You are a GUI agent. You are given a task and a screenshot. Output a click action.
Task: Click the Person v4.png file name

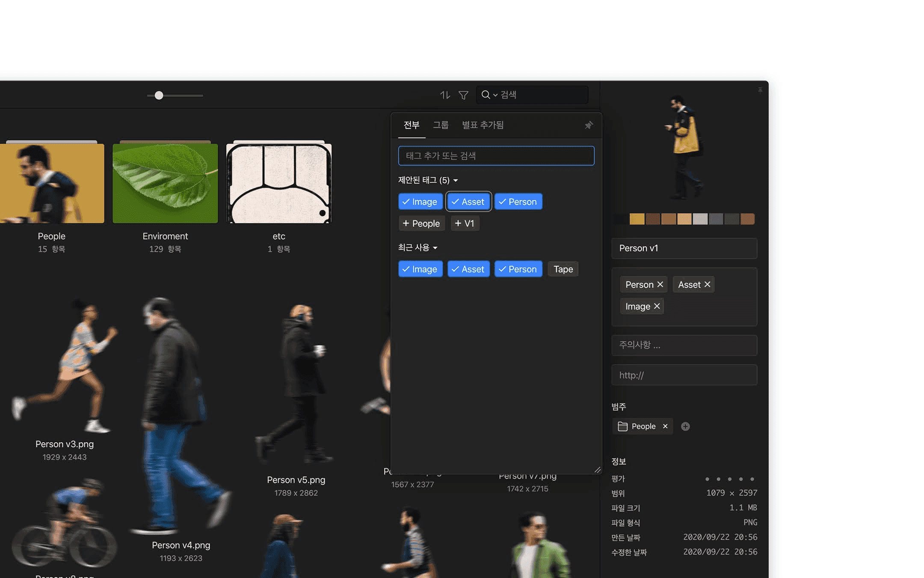[181, 545]
